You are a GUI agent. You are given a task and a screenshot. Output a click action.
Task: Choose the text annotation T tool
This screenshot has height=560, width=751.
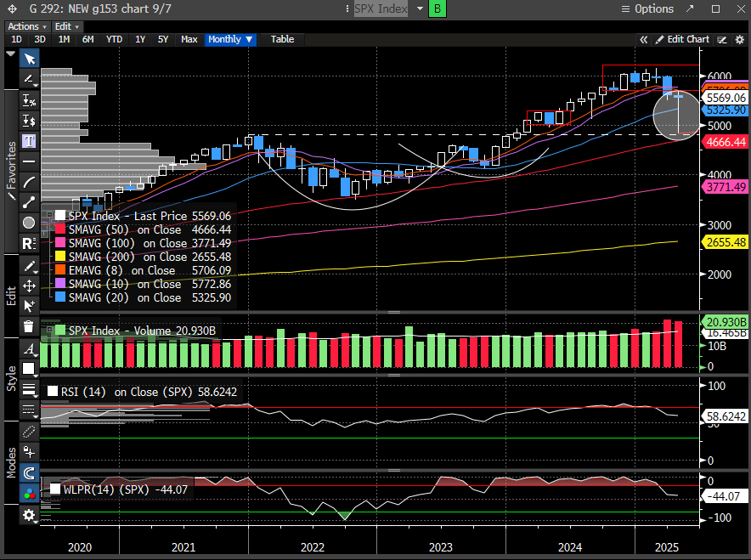coord(29,141)
